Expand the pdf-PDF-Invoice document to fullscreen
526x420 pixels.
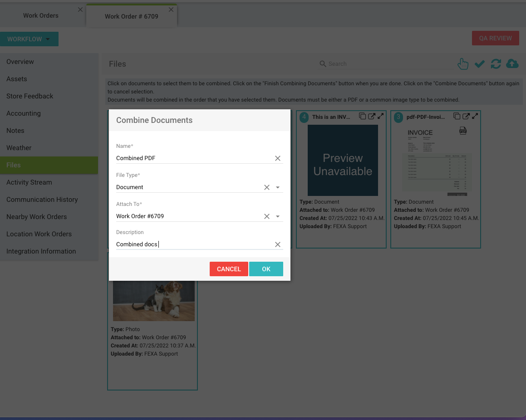point(475,116)
